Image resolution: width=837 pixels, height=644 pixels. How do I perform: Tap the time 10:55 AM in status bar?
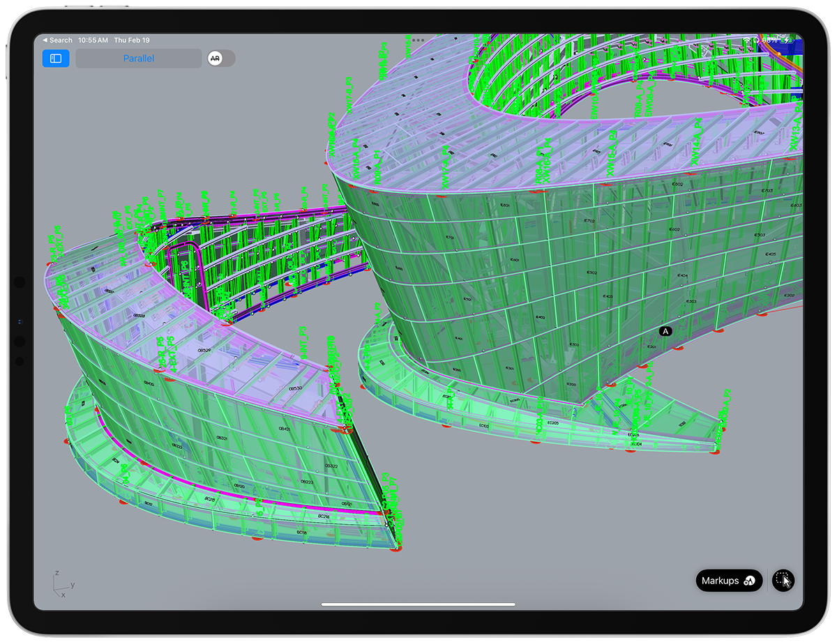[93, 40]
